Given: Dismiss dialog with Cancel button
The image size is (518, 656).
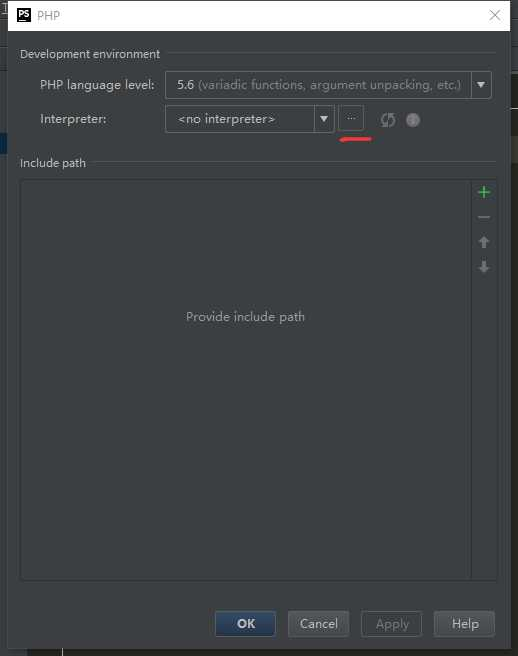Looking at the screenshot, I should [319, 624].
